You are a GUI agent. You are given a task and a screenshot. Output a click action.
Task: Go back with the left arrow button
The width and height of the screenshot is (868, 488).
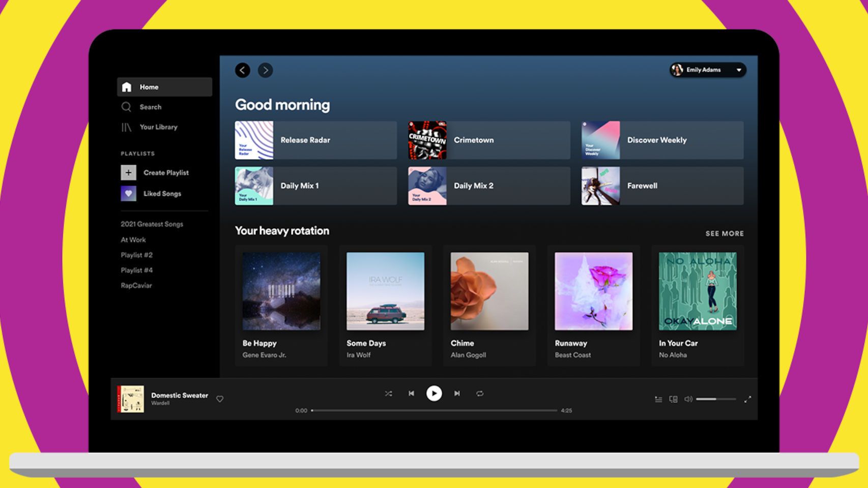(242, 70)
